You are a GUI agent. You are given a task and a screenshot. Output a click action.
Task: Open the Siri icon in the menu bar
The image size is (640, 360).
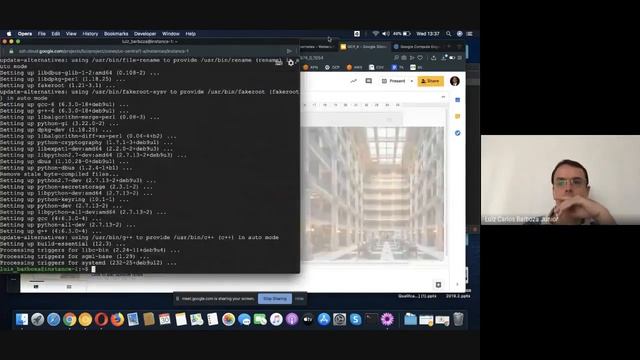tap(460, 34)
